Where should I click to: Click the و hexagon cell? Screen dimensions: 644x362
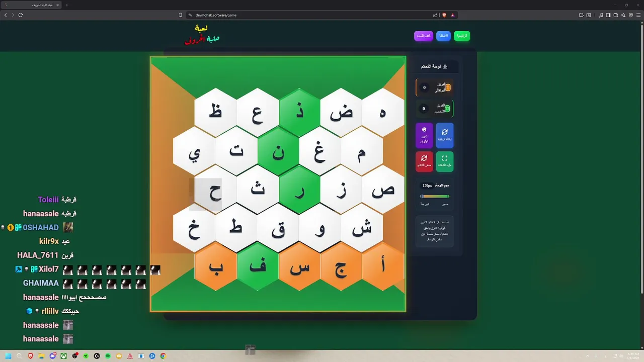[x=320, y=228]
